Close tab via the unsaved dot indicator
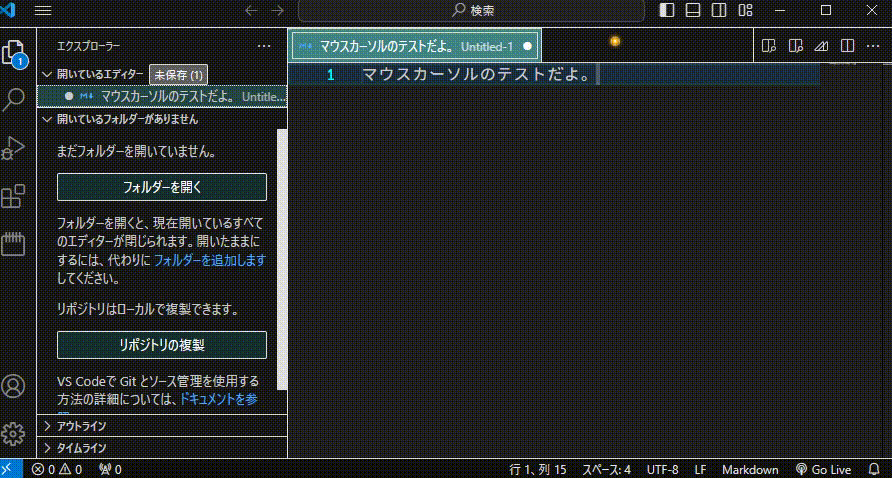This screenshot has height=478, width=892. (527, 46)
